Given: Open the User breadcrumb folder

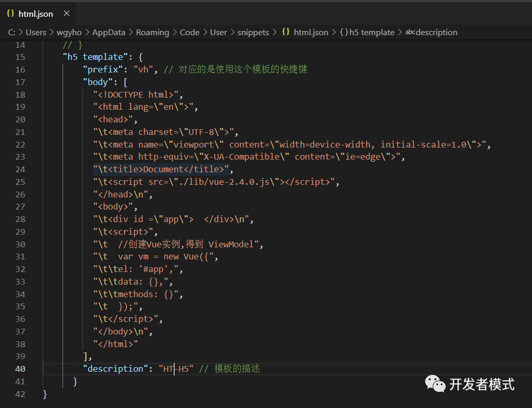Looking at the screenshot, I should pyautogui.click(x=218, y=32).
